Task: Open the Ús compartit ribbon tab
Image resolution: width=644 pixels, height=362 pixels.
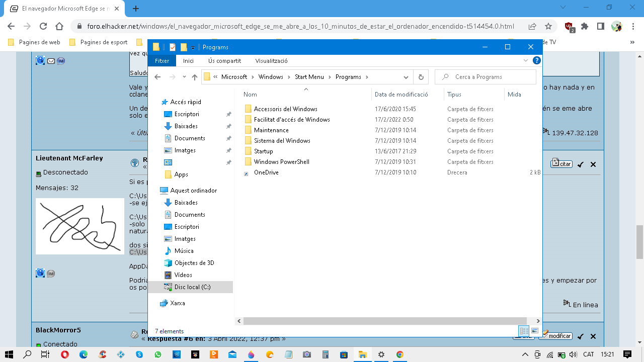Action: [x=225, y=60]
